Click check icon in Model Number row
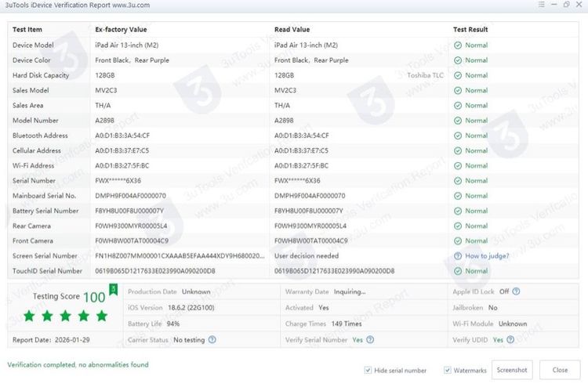This screenshot has width=588, height=387. pos(458,121)
